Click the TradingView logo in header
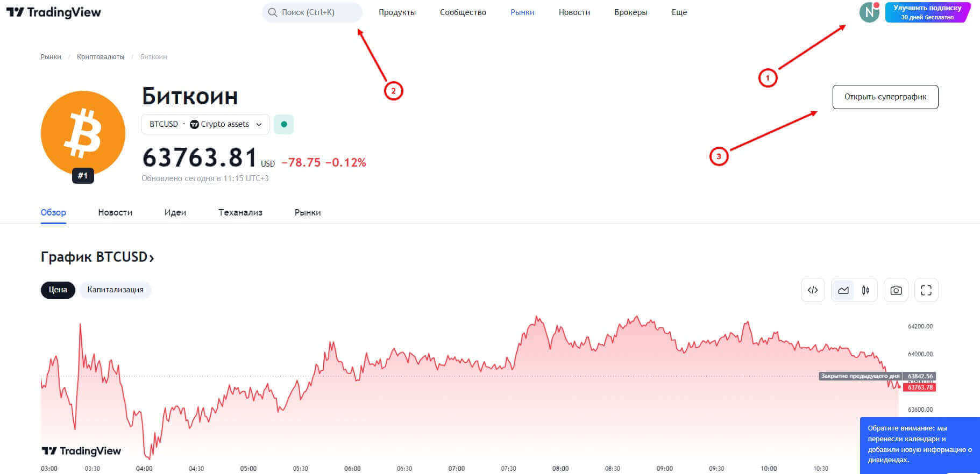Image resolution: width=980 pixels, height=474 pixels. [x=53, y=12]
